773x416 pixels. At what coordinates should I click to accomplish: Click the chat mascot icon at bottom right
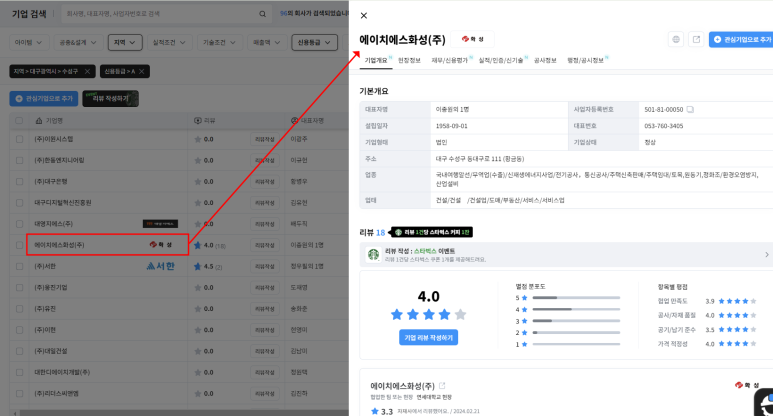point(764,402)
